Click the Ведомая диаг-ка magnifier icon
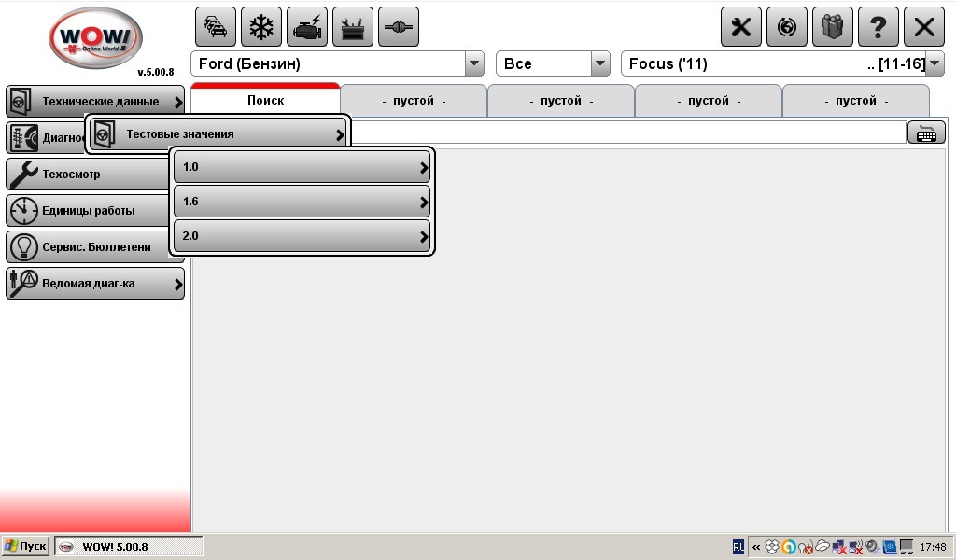Viewport: 956px width, 560px height. [x=23, y=284]
